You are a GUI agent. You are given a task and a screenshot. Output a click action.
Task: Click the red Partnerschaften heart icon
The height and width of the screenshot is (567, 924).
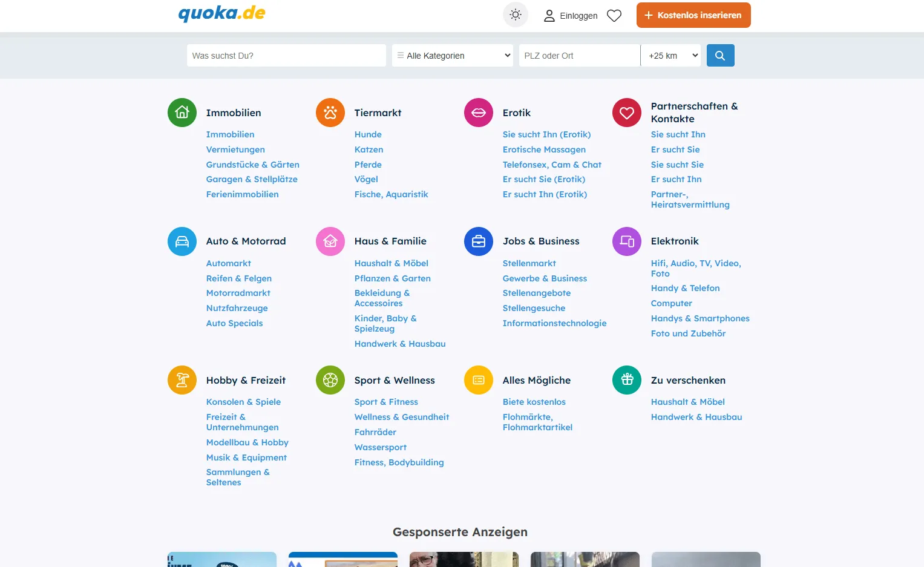pos(627,113)
